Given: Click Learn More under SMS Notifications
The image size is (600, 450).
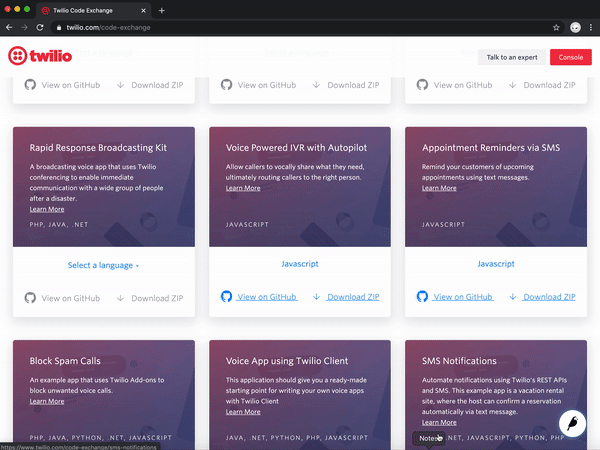Looking at the screenshot, I should pos(439,422).
